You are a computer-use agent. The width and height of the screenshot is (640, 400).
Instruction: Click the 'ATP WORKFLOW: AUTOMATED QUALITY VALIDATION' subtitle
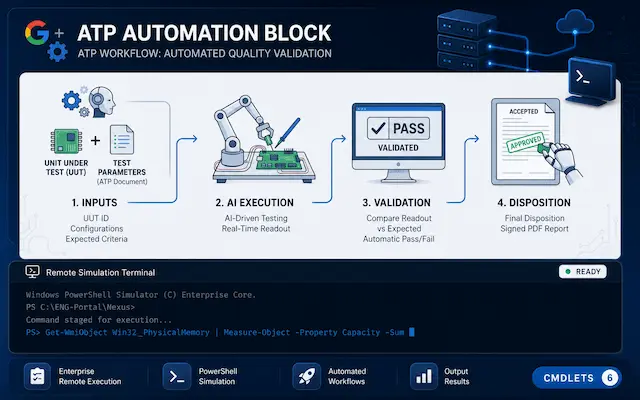coord(204,53)
